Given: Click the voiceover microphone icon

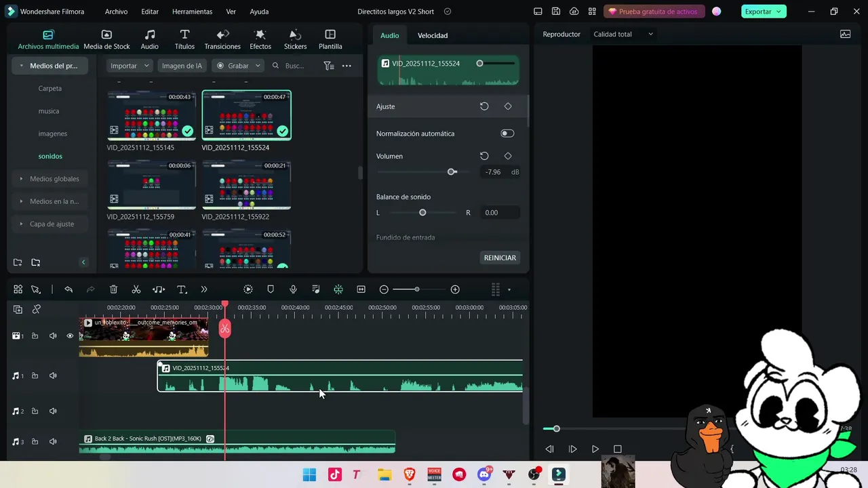Looking at the screenshot, I should point(293,289).
